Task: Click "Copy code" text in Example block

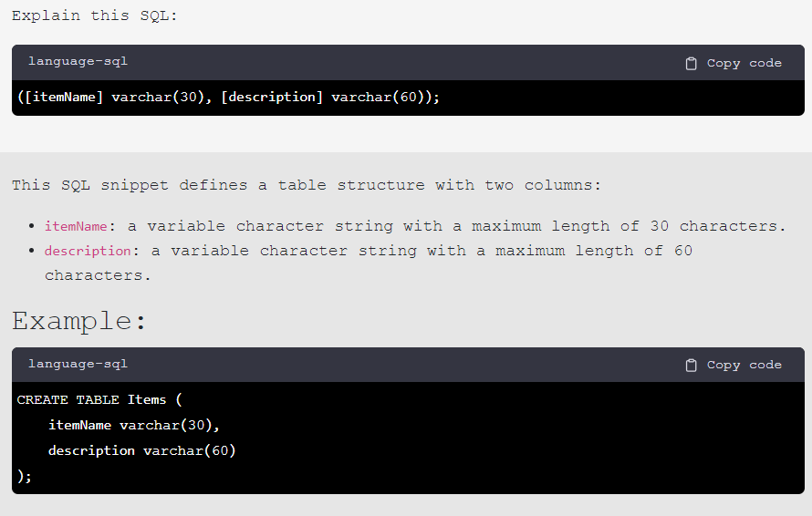Action: tap(744, 365)
